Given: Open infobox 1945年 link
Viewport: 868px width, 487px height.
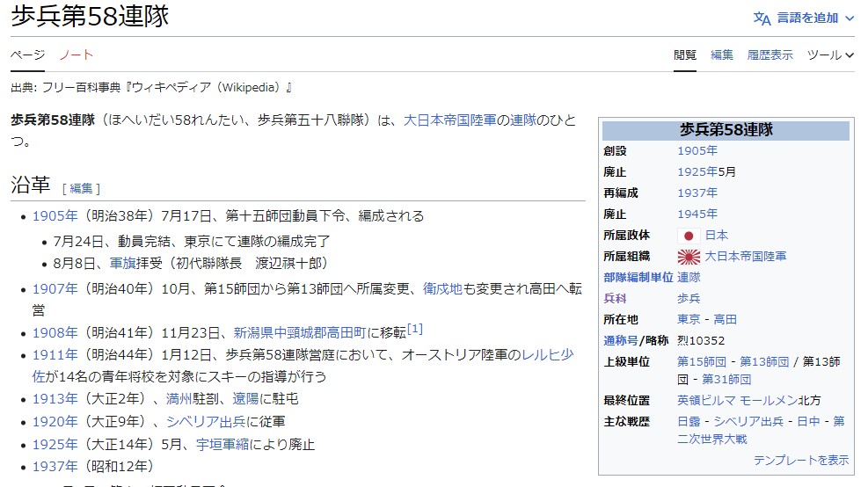Looking at the screenshot, I should click(697, 214).
